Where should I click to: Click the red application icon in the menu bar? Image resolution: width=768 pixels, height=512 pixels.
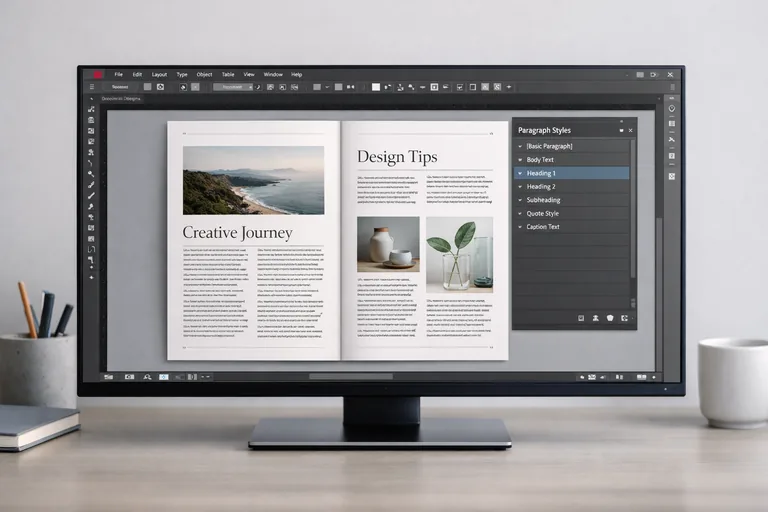click(x=98, y=74)
